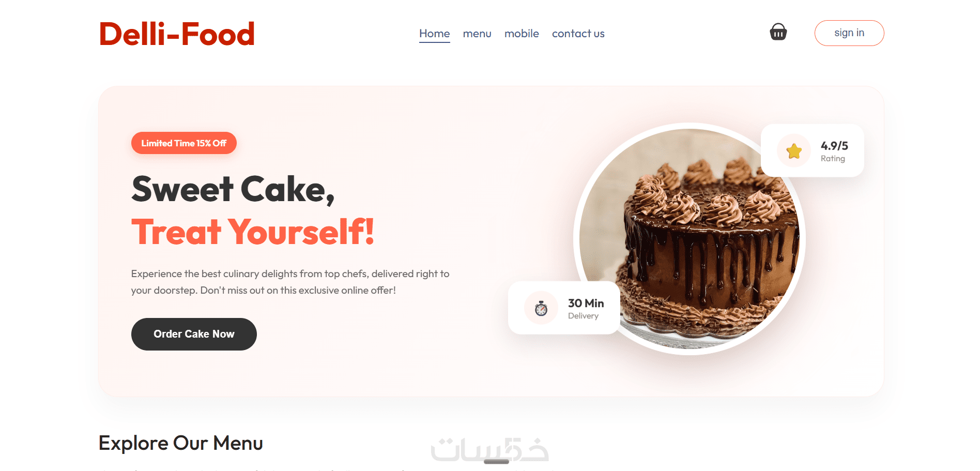
Task: Click the small gray handle bar at bottom
Action: 497,462
